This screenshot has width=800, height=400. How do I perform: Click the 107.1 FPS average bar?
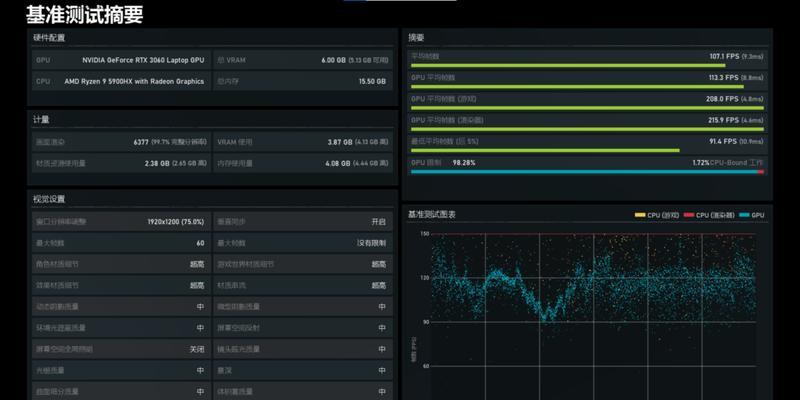[x=568, y=65]
